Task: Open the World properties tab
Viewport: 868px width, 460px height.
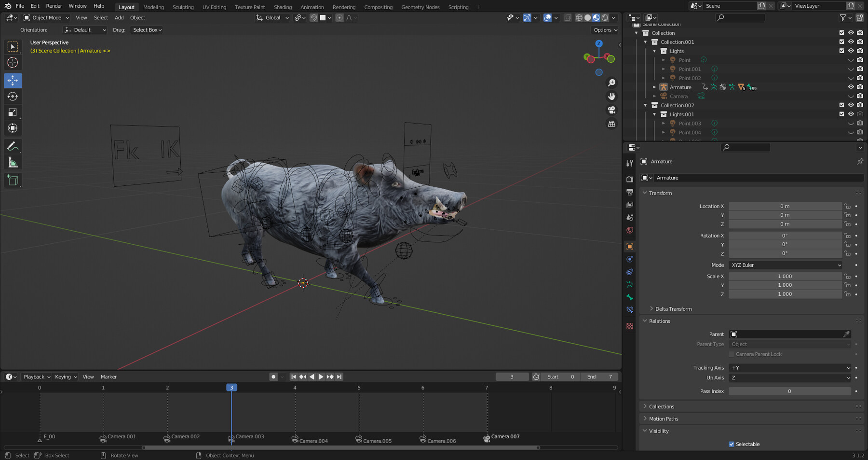Action: (x=629, y=230)
